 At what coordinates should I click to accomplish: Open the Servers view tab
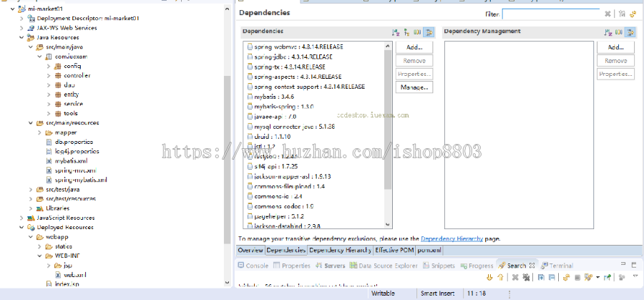(x=330, y=266)
